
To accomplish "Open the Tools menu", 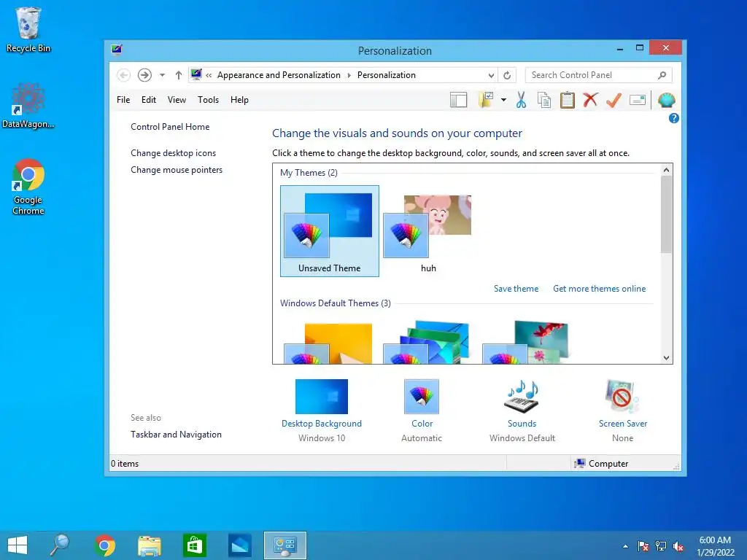I will coord(208,99).
